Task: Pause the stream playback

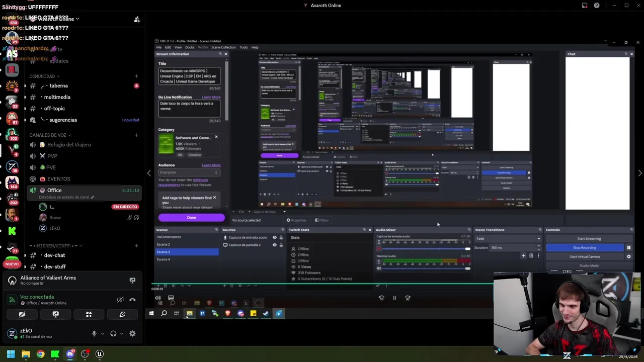Action: [x=394, y=298]
